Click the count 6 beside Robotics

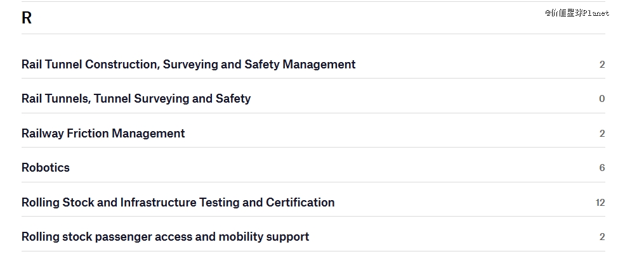601,167
